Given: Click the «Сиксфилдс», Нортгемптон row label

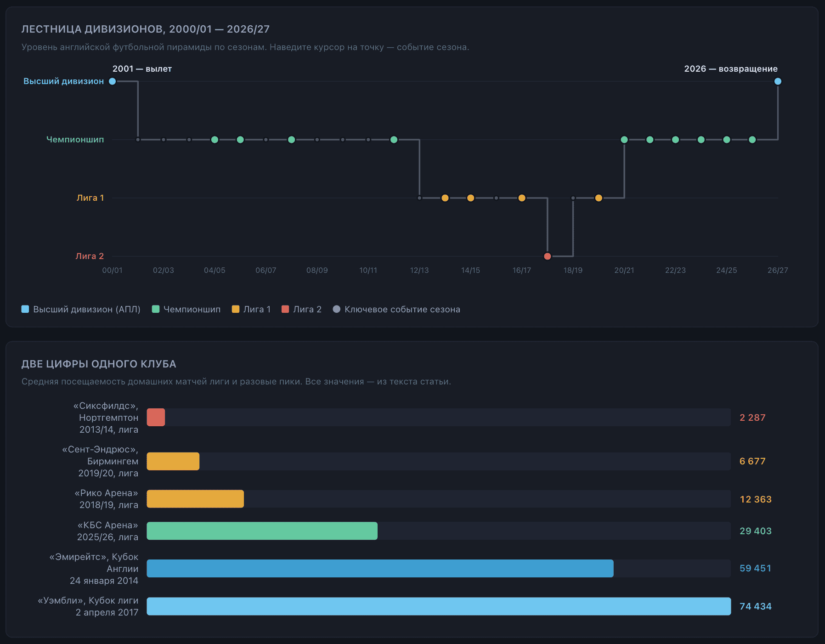Looking at the screenshot, I should pos(106,418).
